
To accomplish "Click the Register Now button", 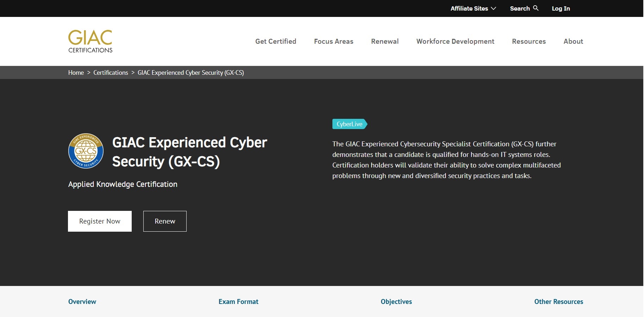I will click(100, 221).
